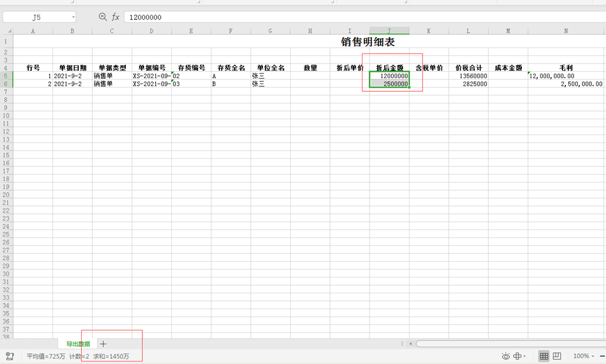
Task: Click the 存货编号 header cell
Action: point(191,68)
